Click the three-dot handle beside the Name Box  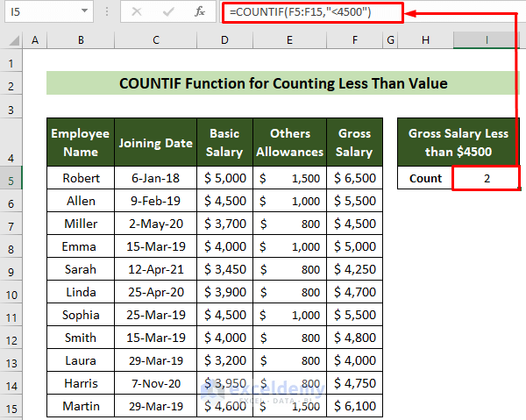[x=108, y=13]
